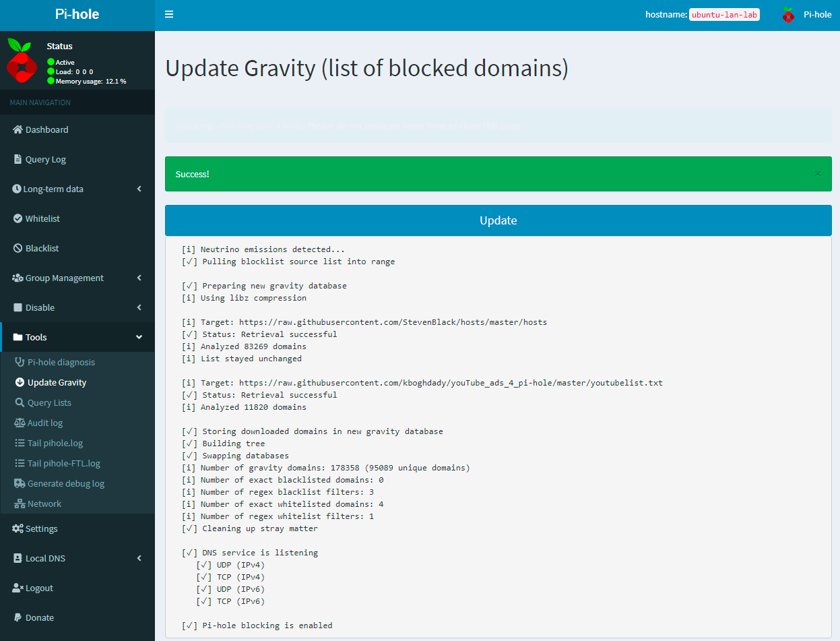Open Query Log from the sidebar
The width and height of the screenshot is (840, 641).
(x=45, y=159)
